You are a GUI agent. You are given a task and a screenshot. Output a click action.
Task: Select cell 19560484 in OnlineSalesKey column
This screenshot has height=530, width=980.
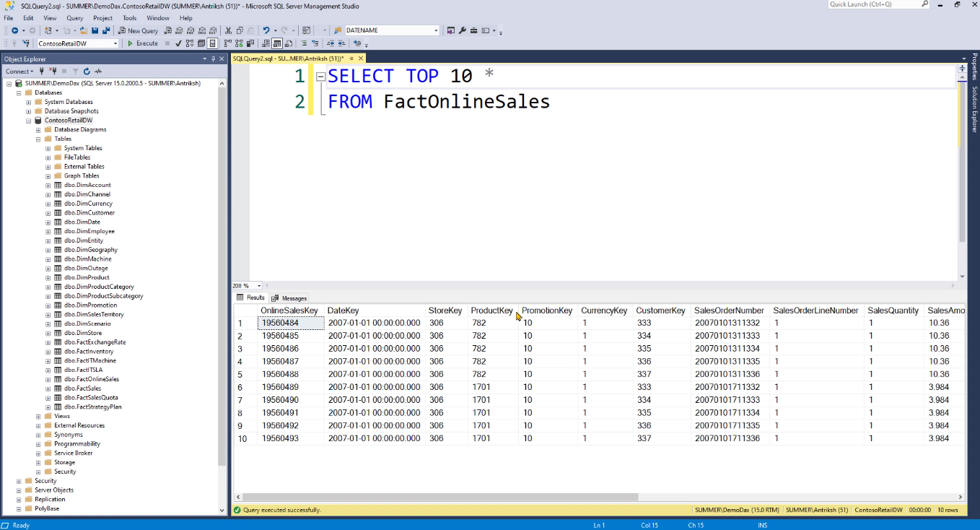point(291,323)
